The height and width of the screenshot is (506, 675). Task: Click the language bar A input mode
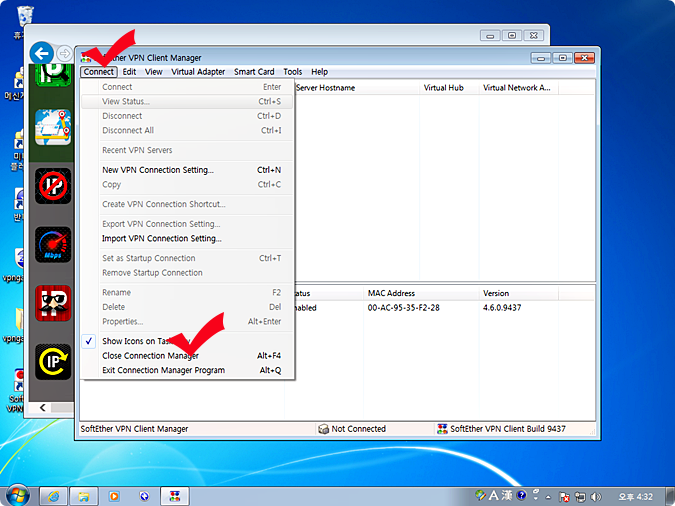494,495
